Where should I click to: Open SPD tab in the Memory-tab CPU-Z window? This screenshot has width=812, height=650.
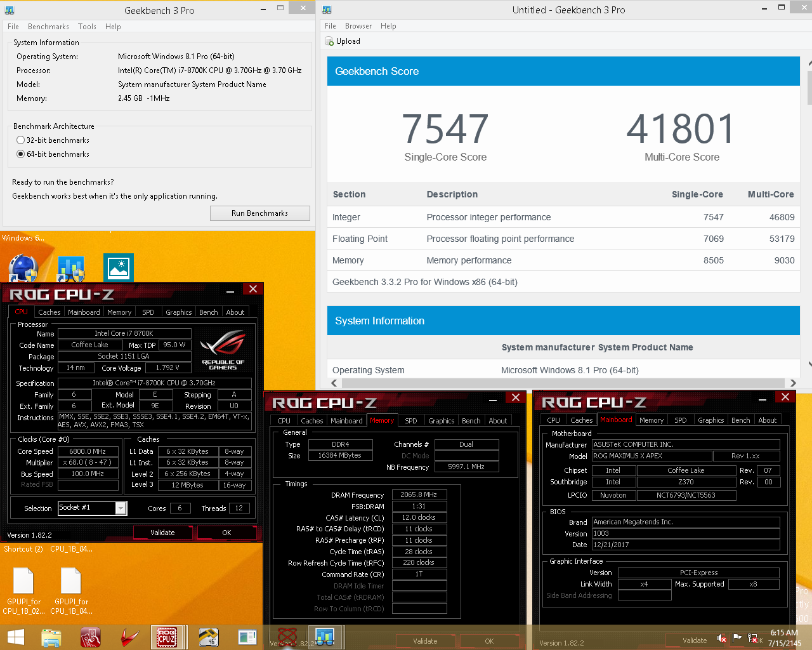pyautogui.click(x=411, y=421)
